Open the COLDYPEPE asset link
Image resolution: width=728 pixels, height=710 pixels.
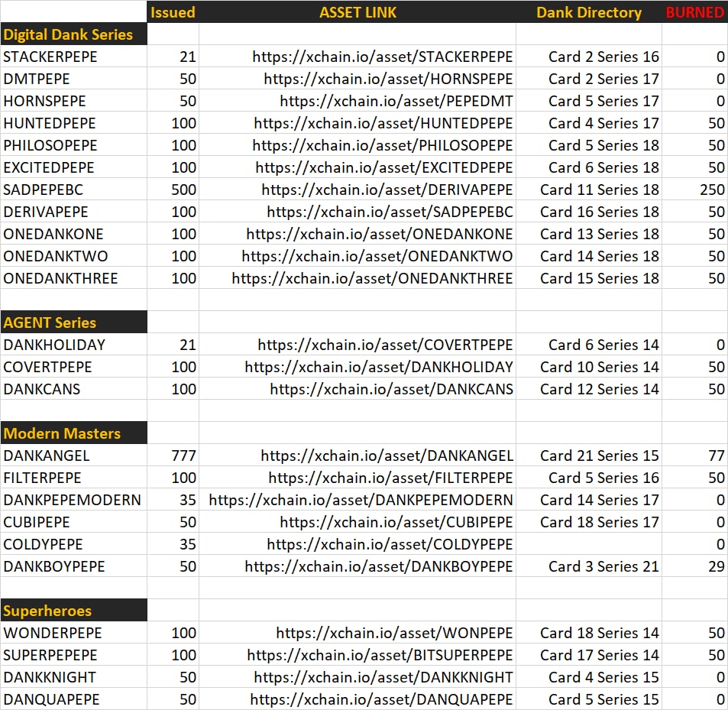(390, 544)
